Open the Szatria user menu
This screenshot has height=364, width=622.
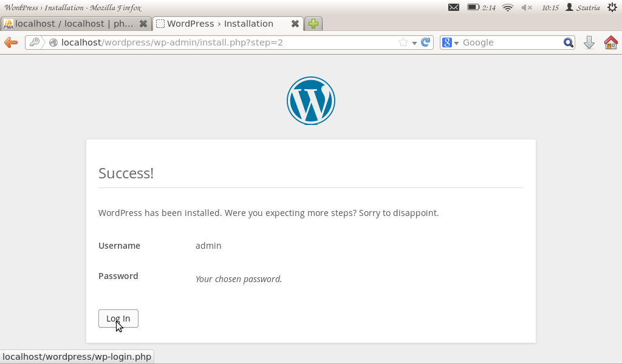(583, 7)
